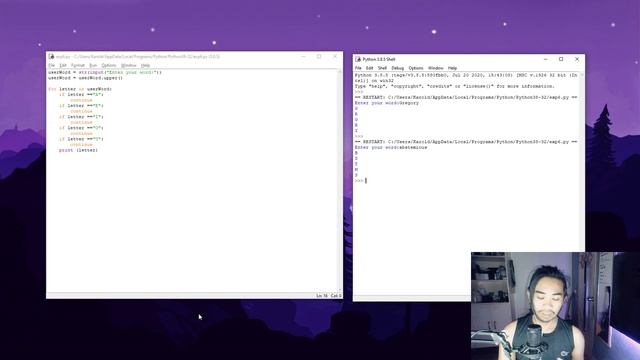Click the Shell line Enter your word:Gregory
The width and height of the screenshot is (640, 360).
tap(387, 103)
